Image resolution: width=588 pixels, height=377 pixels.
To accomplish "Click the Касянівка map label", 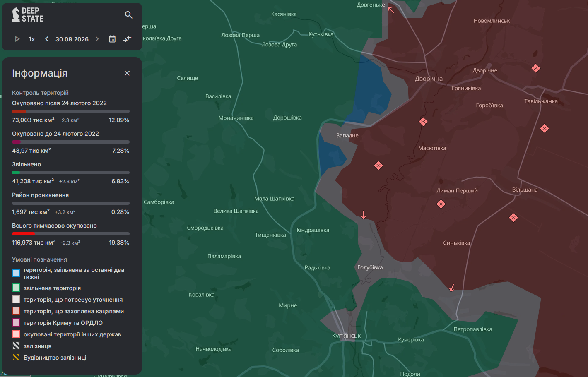I will 284,14.
